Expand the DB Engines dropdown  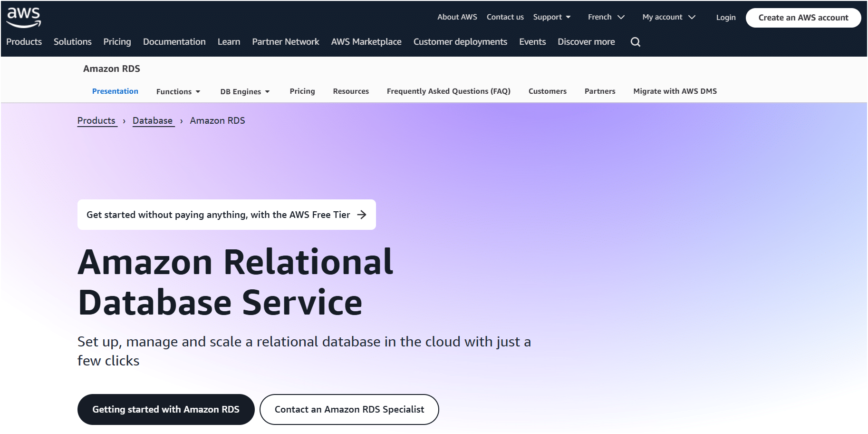(244, 91)
